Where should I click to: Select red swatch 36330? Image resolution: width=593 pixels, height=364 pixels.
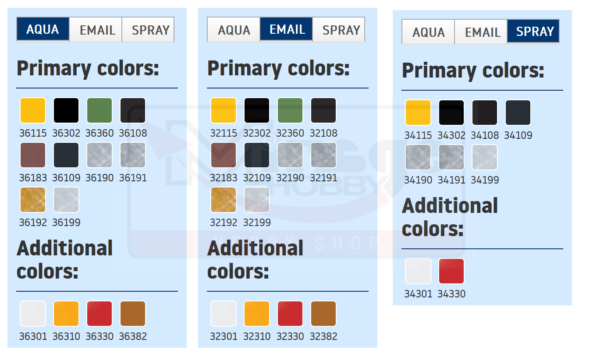click(x=99, y=314)
